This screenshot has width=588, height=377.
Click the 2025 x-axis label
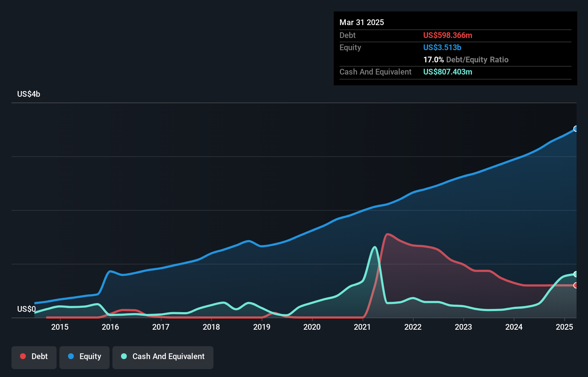tap(564, 327)
